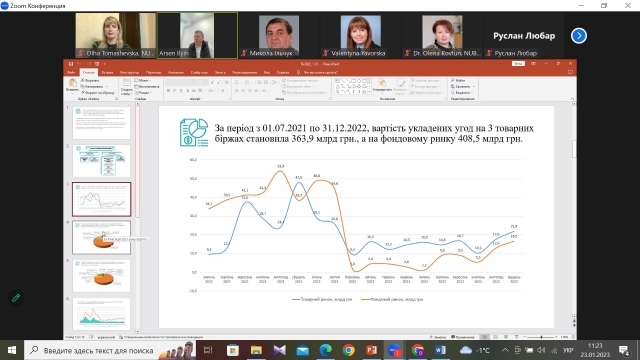Switch to Zoom app in taskbar

click(394, 350)
